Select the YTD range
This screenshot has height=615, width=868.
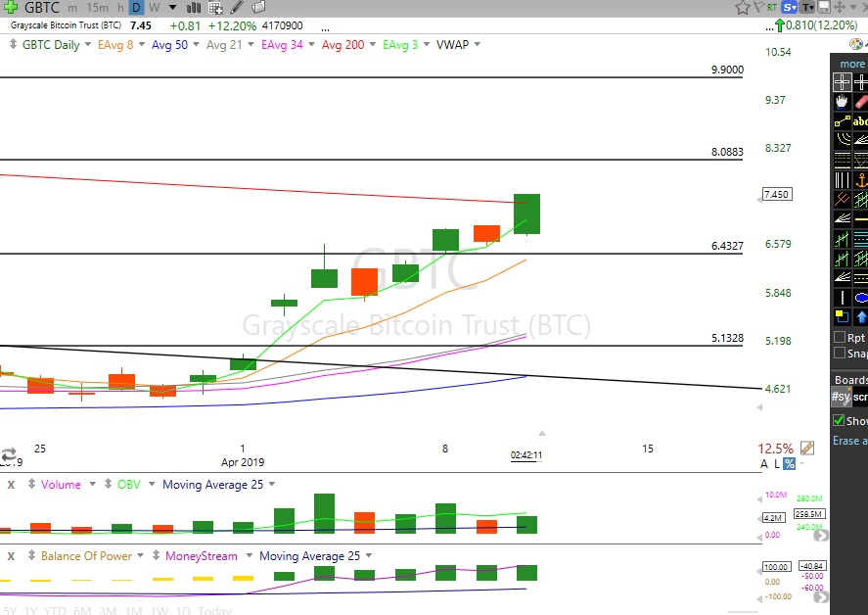pyautogui.click(x=55, y=610)
